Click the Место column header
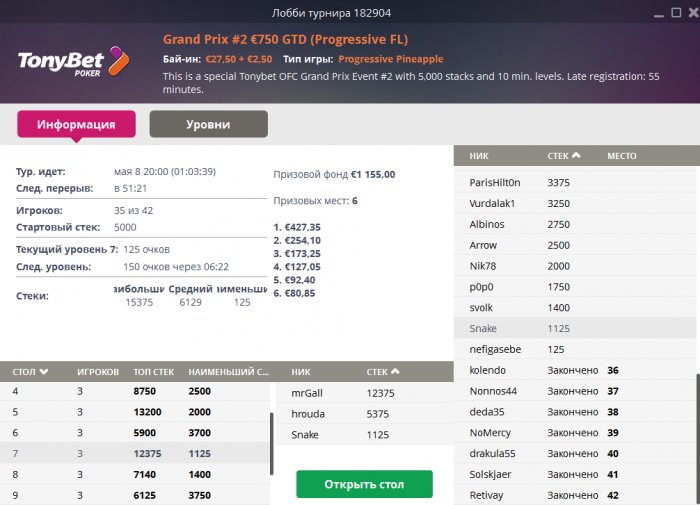 [x=621, y=156]
